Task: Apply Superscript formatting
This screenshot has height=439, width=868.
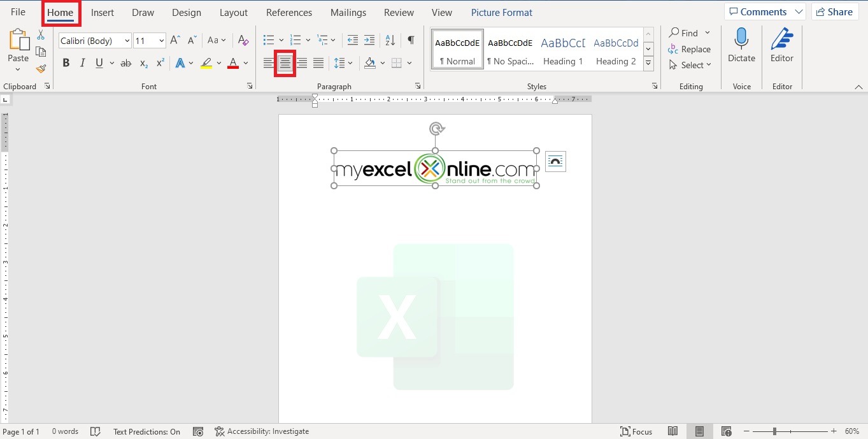Action: 160,63
